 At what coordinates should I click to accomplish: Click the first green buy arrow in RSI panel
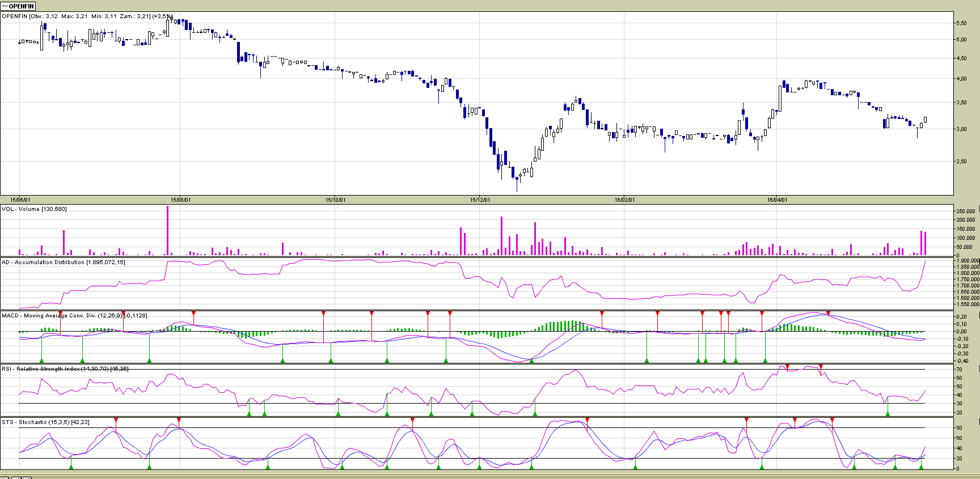click(x=249, y=413)
